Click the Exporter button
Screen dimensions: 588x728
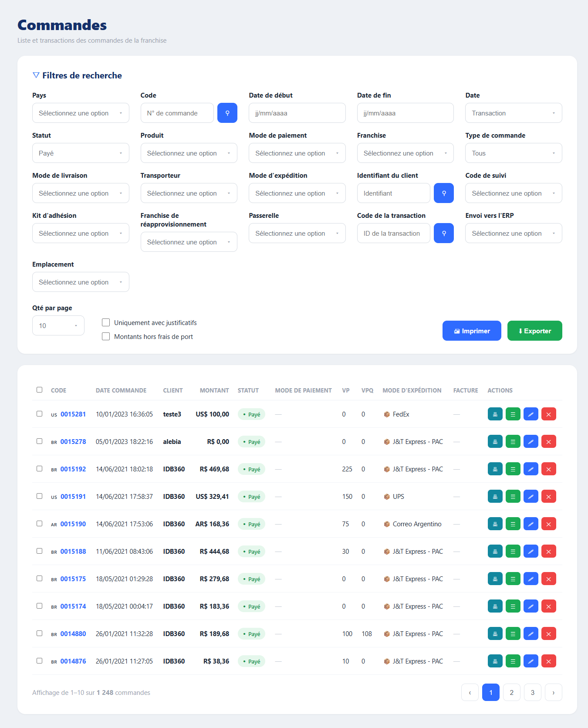pos(535,331)
